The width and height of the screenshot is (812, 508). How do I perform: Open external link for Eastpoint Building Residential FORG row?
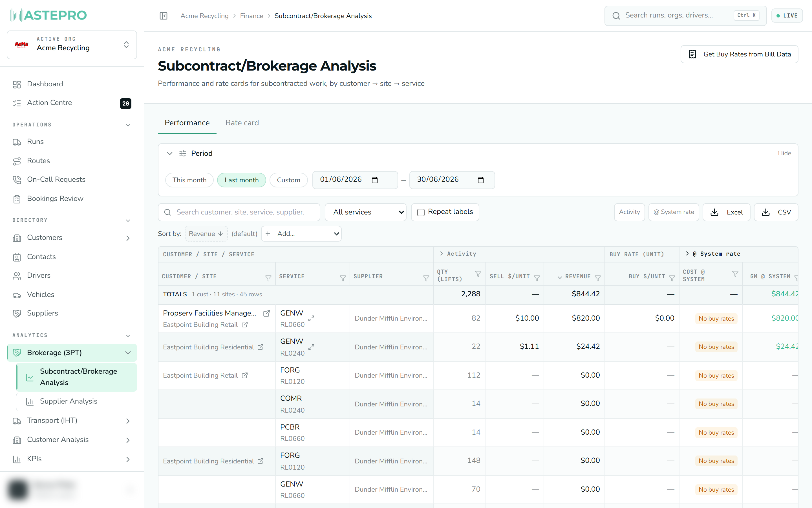[x=261, y=461]
